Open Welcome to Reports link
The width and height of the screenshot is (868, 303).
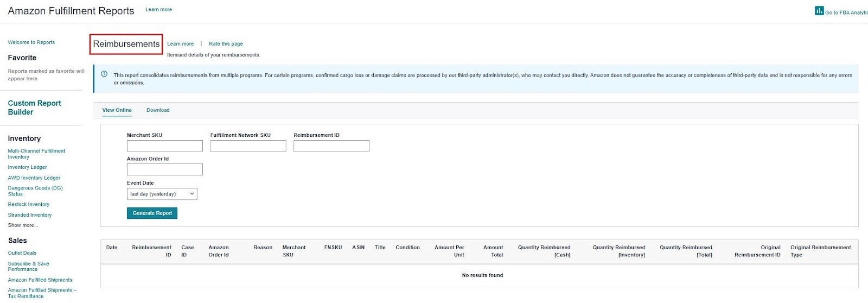tap(31, 42)
